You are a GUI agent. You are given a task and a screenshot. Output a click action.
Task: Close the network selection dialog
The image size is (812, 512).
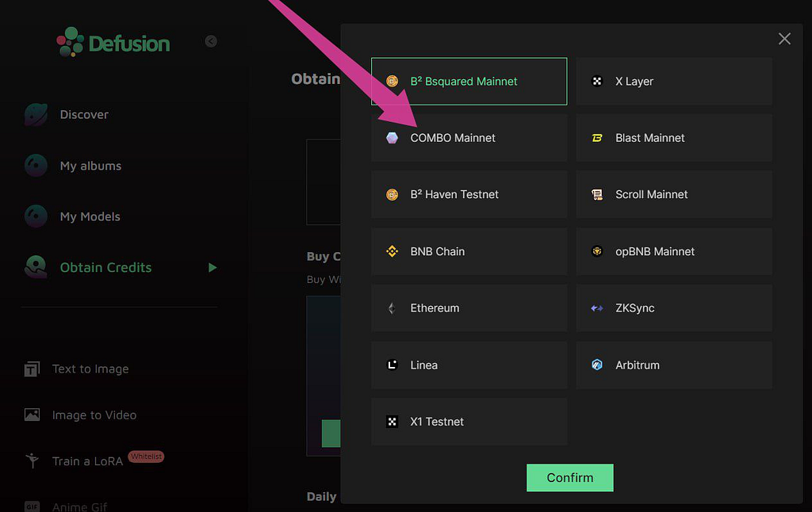(x=784, y=39)
